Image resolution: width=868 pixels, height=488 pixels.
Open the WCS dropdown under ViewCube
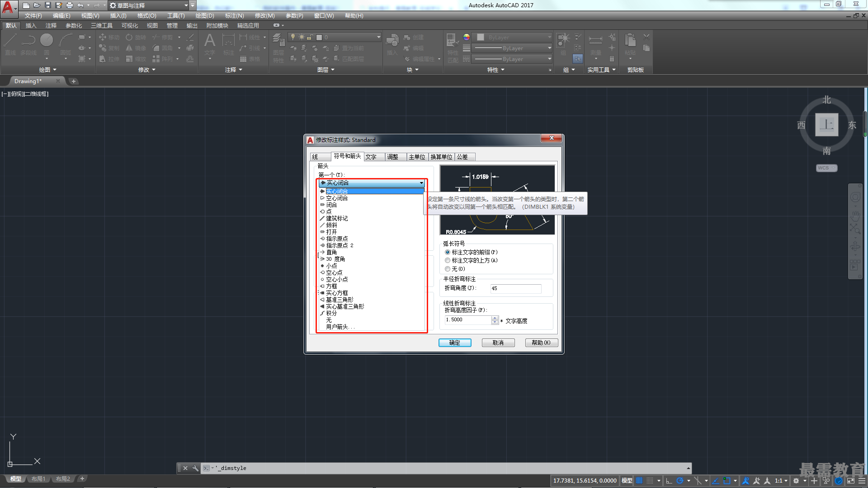pos(826,168)
